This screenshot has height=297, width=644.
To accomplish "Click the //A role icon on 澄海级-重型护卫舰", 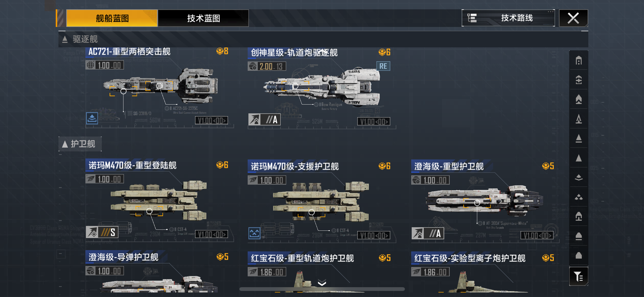I will tap(428, 233).
